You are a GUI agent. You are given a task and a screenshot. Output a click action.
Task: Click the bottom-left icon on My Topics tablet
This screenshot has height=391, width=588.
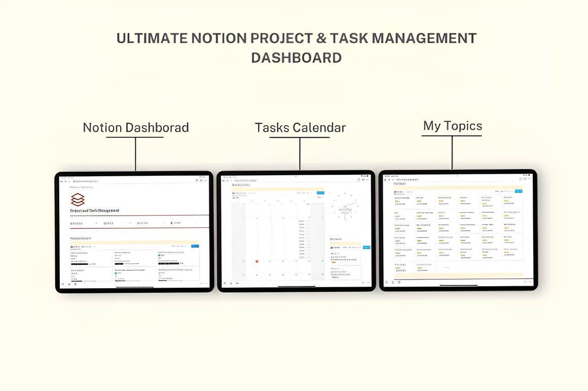pos(387,282)
